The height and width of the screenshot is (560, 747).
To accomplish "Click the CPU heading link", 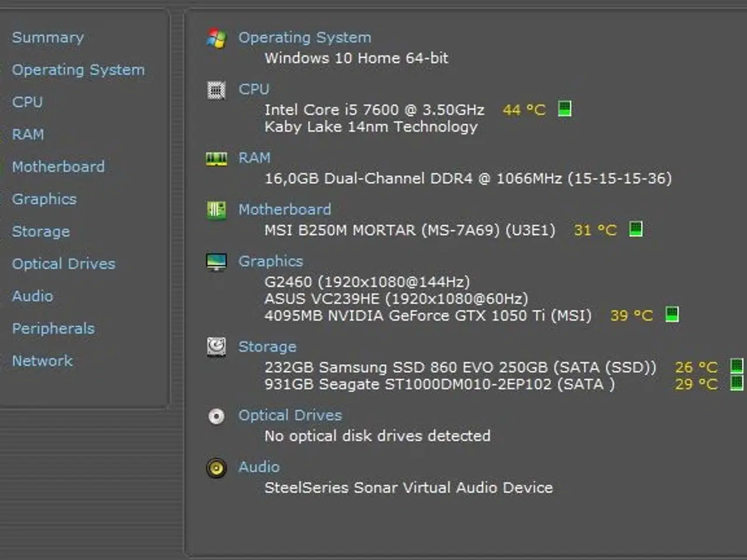I will pyautogui.click(x=254, y=89).
